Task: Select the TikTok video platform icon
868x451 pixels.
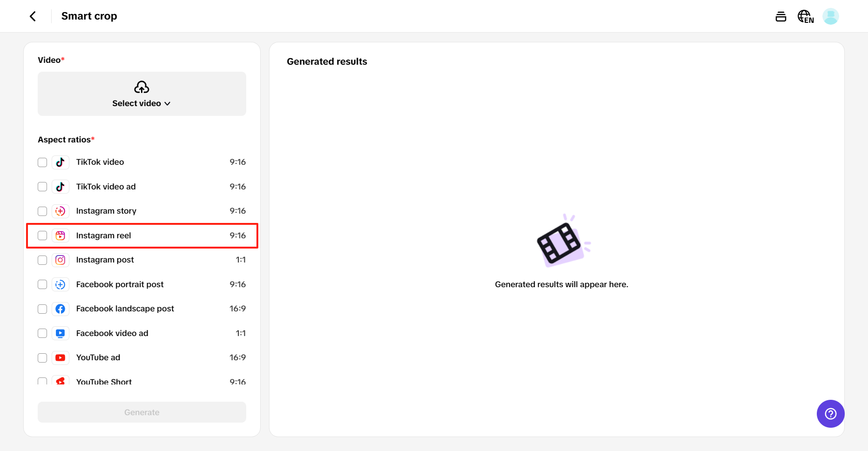Action: coord(61,162)
